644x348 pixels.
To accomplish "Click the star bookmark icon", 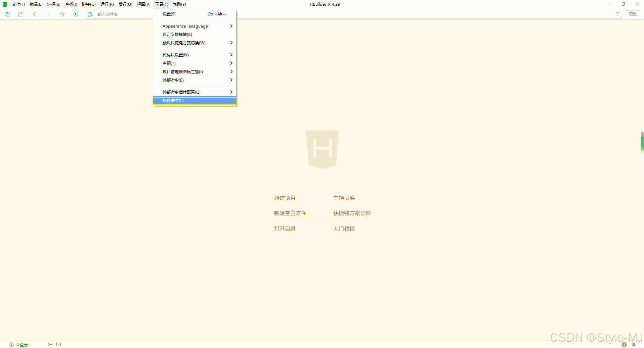I will tap(62, 14).
